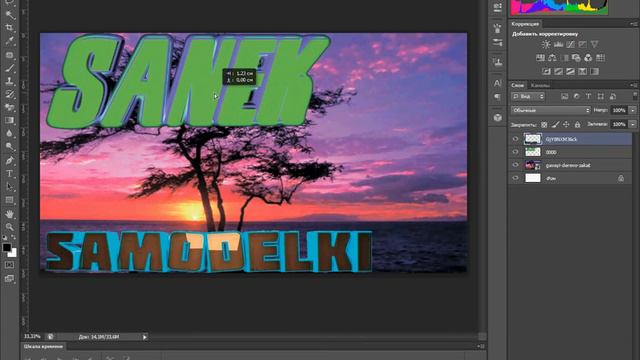Image resolution: width=640 pixels, height=360 pixels.
Task: Change screen mode from toolbar bottom
Action: (x=9, y=279)
